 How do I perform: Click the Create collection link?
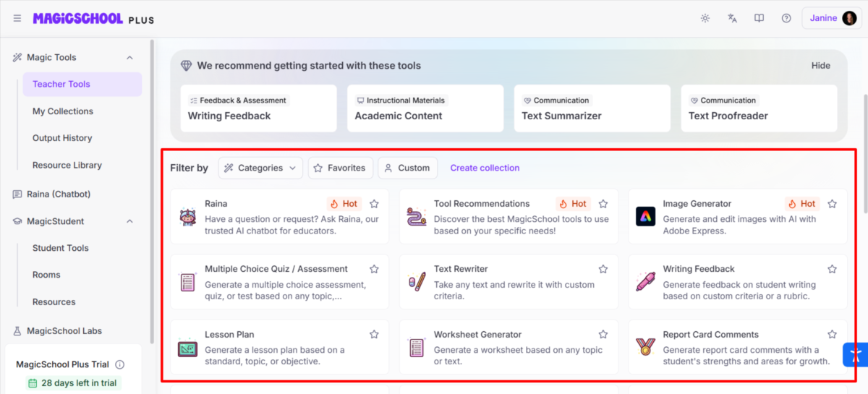pyautogui.click(x=485, y=168)
